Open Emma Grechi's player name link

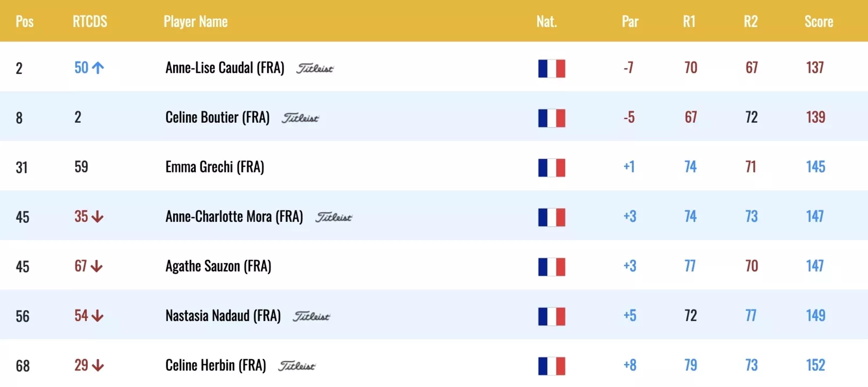(x=214, y=167)
